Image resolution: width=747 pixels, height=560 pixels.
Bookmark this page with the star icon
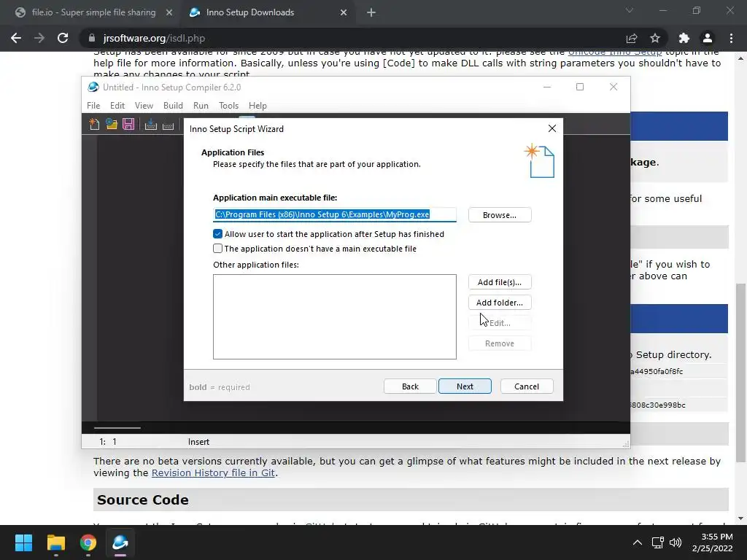(x=655, y=38)
